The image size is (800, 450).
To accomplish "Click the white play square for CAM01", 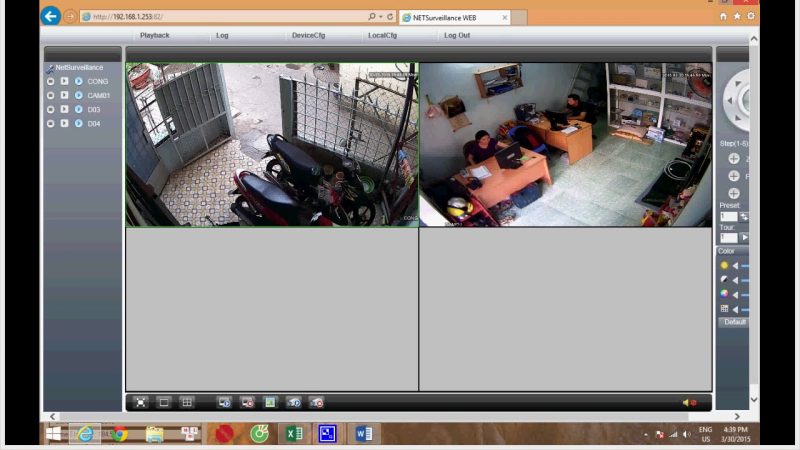I will pyautogui.click(x=64, y=95).
